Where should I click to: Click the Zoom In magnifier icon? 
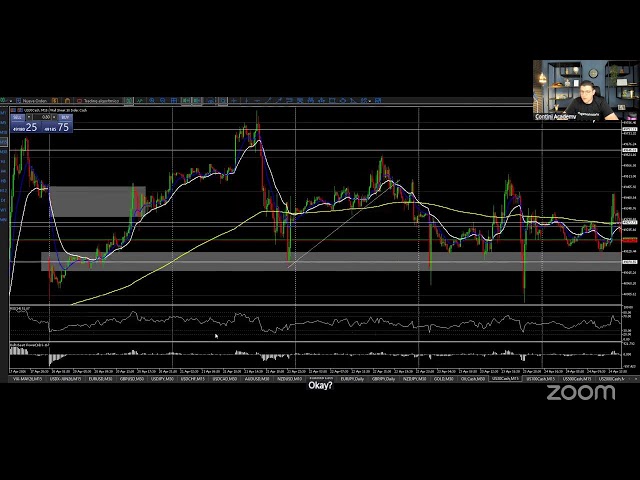coord(152,100)
